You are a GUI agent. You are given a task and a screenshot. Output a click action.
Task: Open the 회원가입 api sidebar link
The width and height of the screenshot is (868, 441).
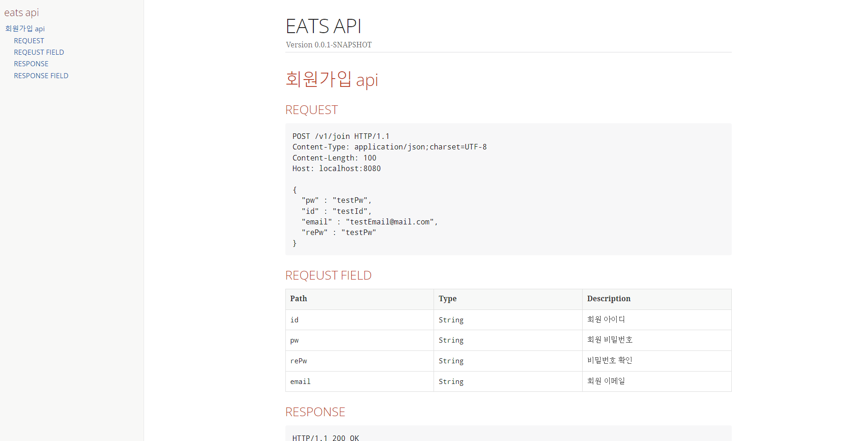pyautogui.click(x=25, y=29)
